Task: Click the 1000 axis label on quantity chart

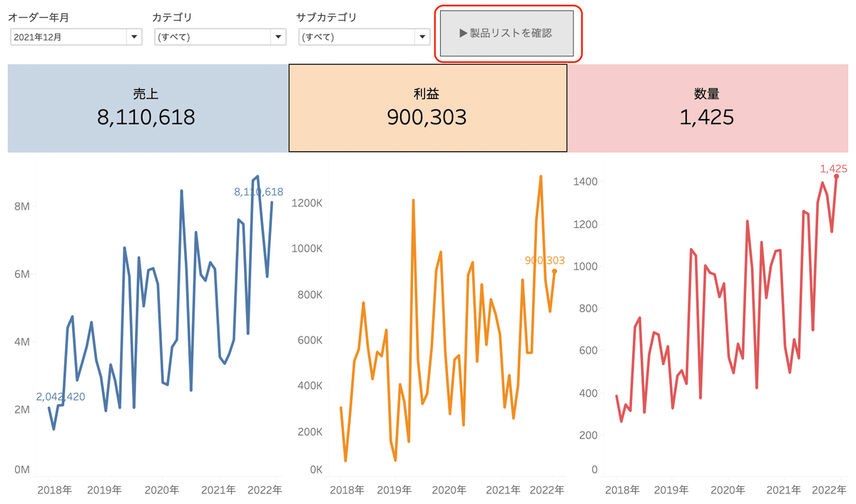Action: (586, 267)
